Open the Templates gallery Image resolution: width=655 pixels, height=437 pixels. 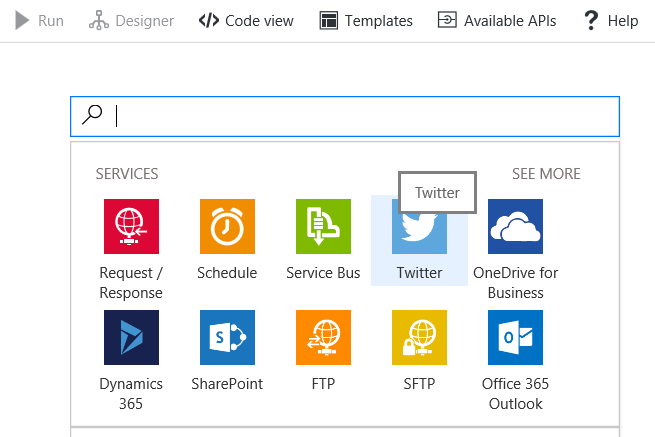coord(366,20)
